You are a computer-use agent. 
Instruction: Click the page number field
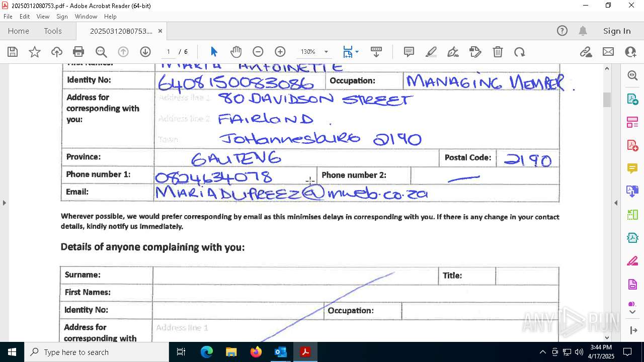(x=169, y=52)
